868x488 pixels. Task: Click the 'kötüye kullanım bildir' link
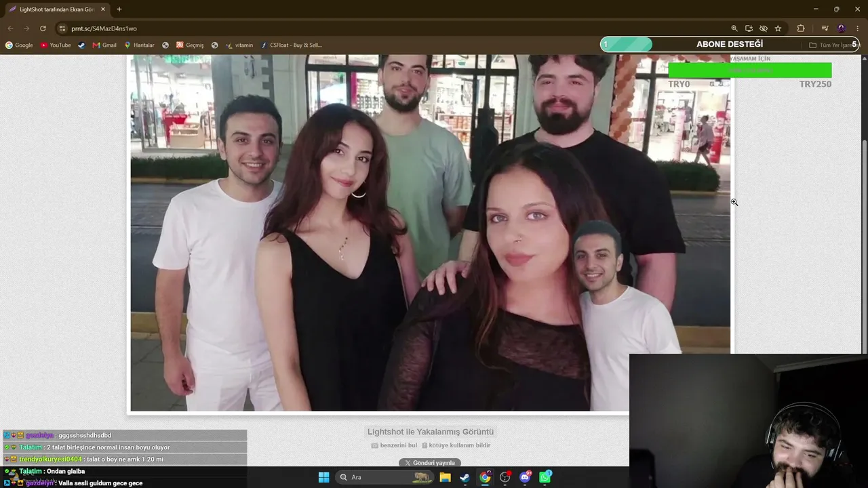pyautogui.click(x=456, y=445)
